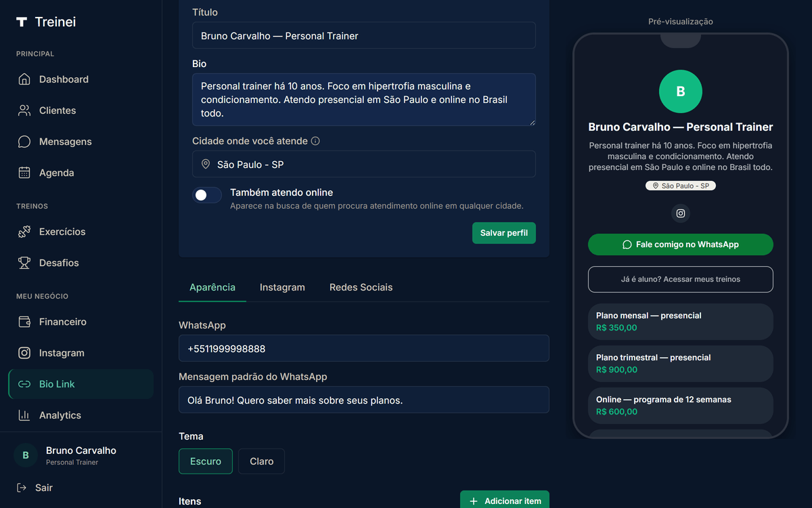812x508 pixels.
Task: Click Fale comigo no WhatsApp button
Action: tap(681, 245)
